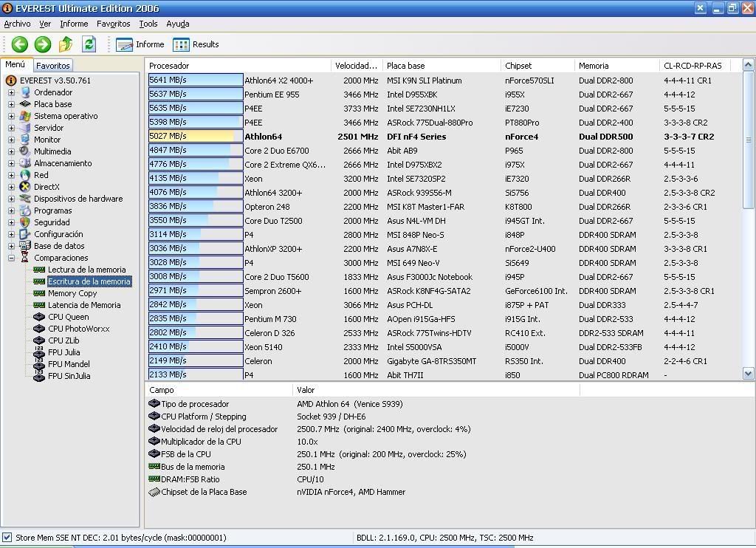The image size is (756, 548).
Task: Click the Programas icon in tree
Action: tap(25, 210)
